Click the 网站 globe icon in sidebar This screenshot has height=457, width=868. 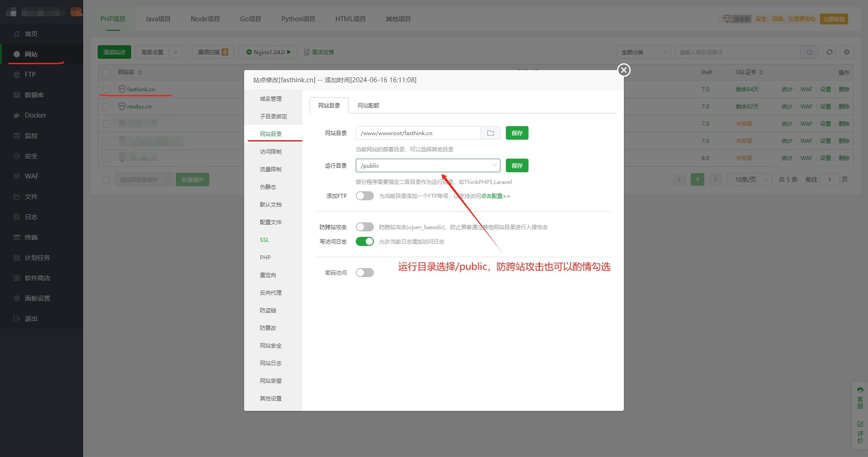(17, 54)
